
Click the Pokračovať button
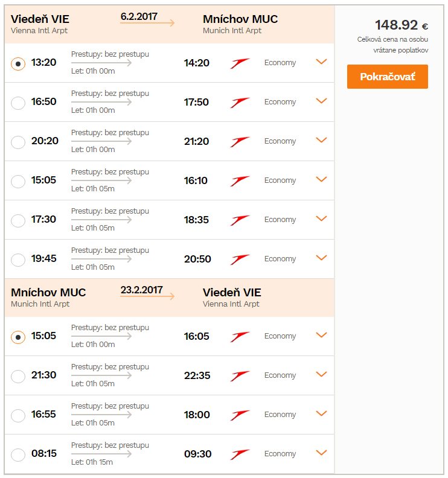pyautogui.click(x=387, y=77)
